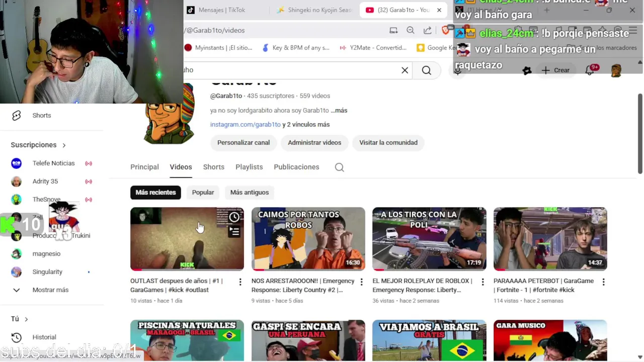Open instagram.com/garab1to link

(x=246, y=125)
